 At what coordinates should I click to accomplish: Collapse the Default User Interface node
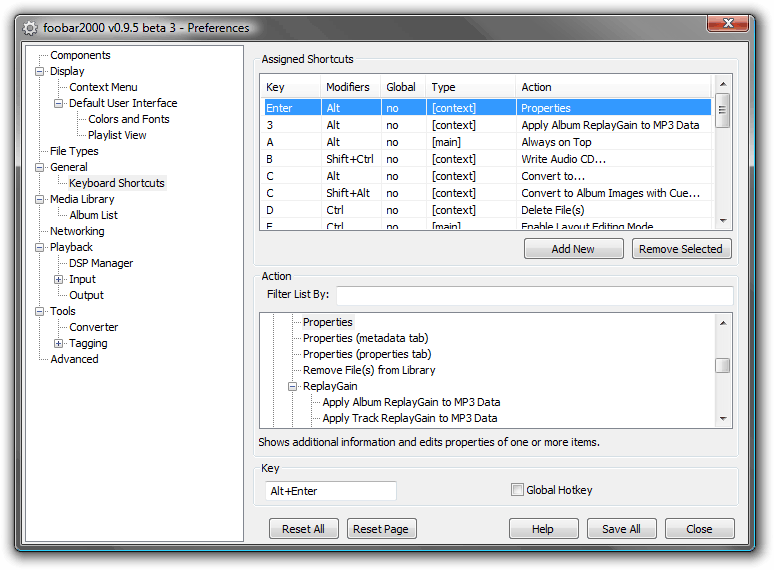(x=59, y=104)
